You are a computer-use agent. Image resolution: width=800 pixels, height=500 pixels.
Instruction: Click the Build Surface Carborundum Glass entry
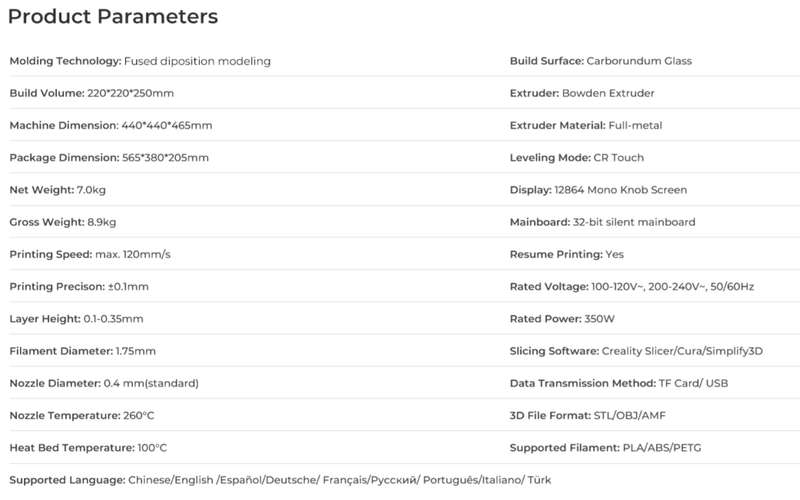pos(601,61)
